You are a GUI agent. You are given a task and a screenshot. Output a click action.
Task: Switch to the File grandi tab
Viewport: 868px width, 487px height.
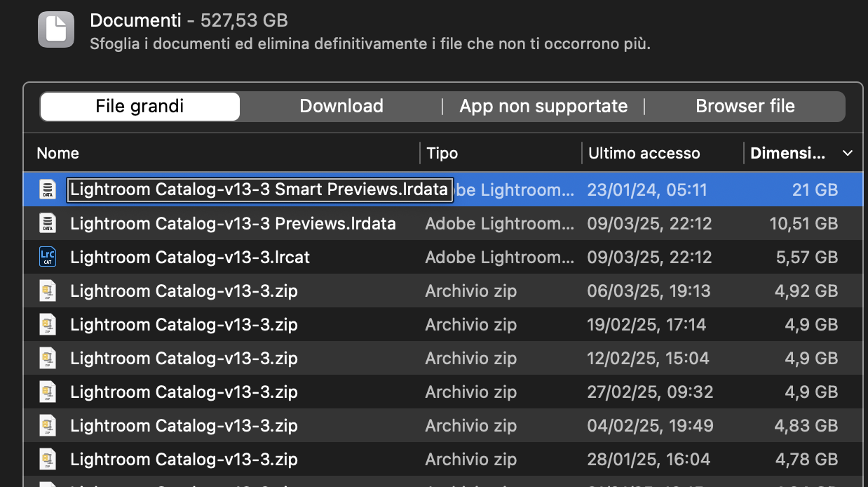pos(140,107)
